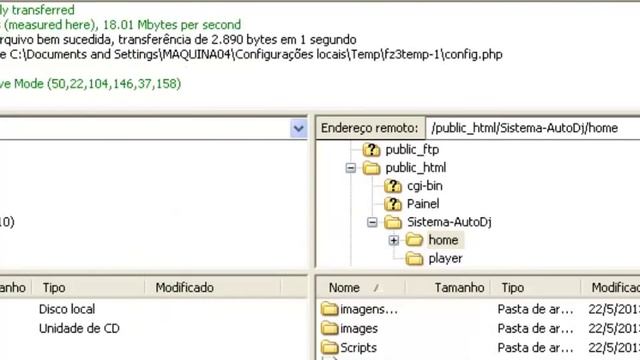Select public_html label in remote tree
The height and width of the screenshot is (360, 640).
click(x=416, y=168)
